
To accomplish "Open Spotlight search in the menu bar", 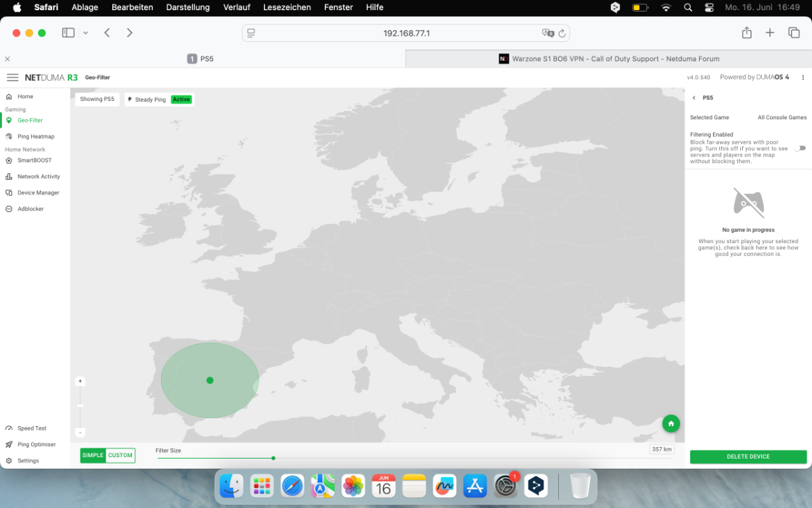I will [x=688, y=7].
